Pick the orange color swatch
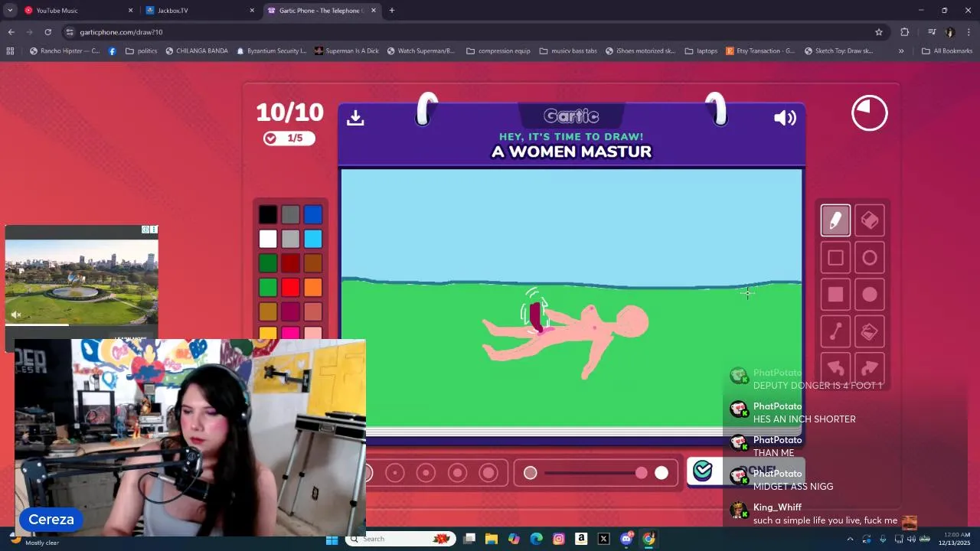This screenshot has width=980, height=551. click(x=312, y=288)
